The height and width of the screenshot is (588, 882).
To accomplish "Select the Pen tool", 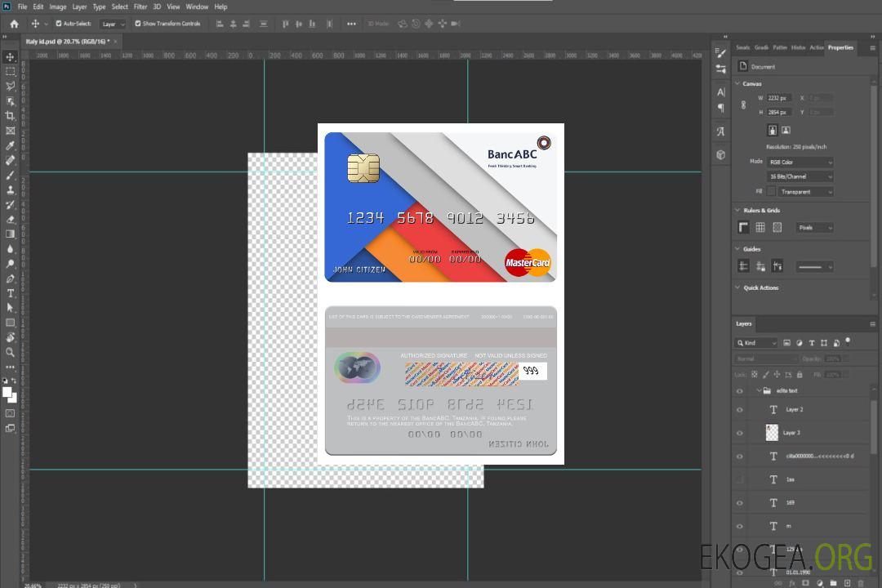I will point(10,278).
